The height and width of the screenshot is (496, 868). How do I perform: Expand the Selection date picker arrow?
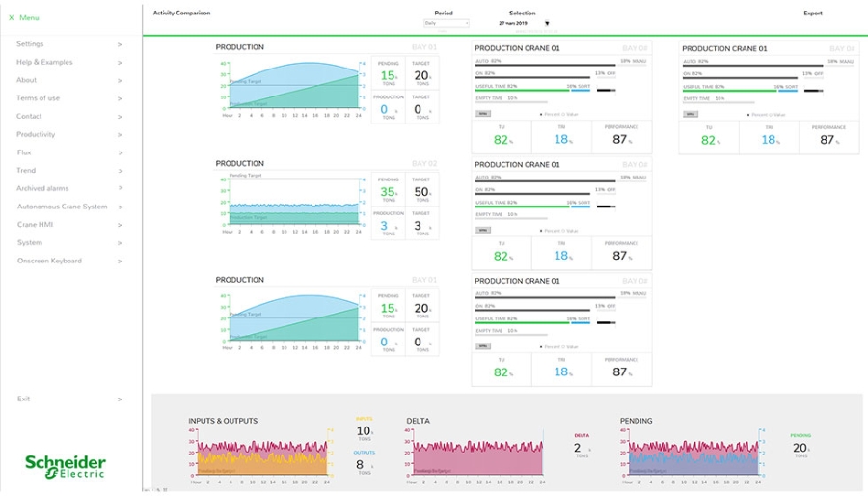coord(547,24)
